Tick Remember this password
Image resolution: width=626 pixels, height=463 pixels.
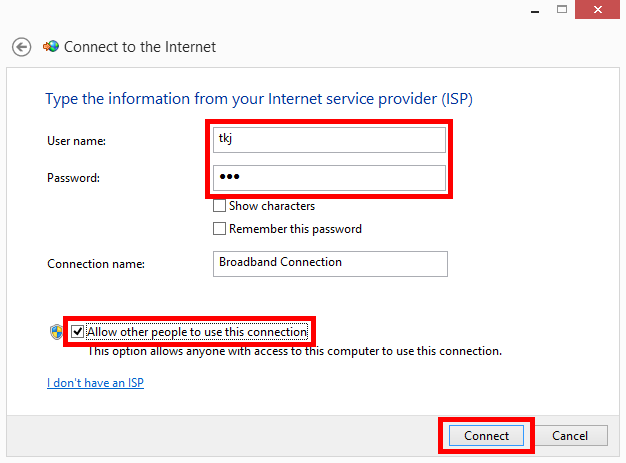219,229
